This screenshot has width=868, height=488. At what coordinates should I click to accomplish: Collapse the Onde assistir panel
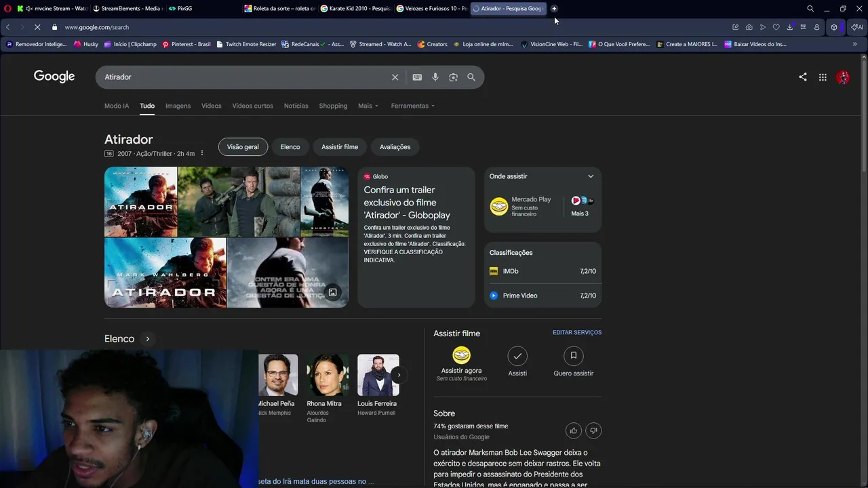coord(591,176)
